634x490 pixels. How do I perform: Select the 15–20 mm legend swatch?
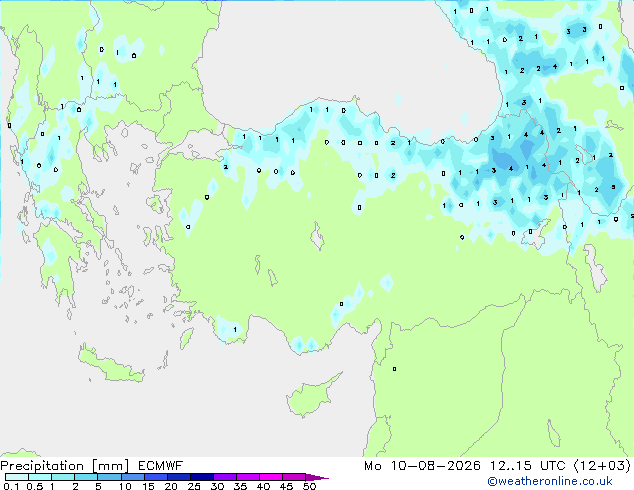[155, 477]
